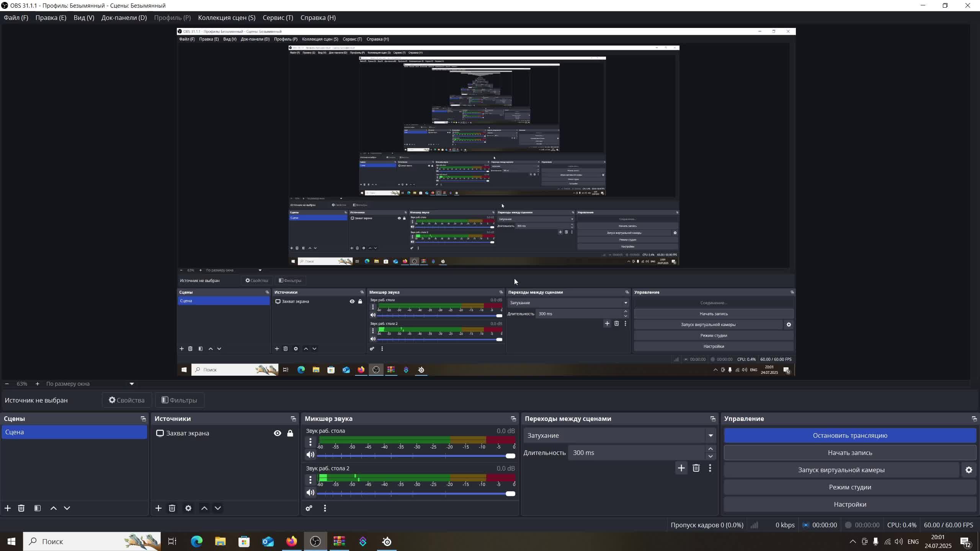Configure virtual camera gear icon

pos(969,470)
